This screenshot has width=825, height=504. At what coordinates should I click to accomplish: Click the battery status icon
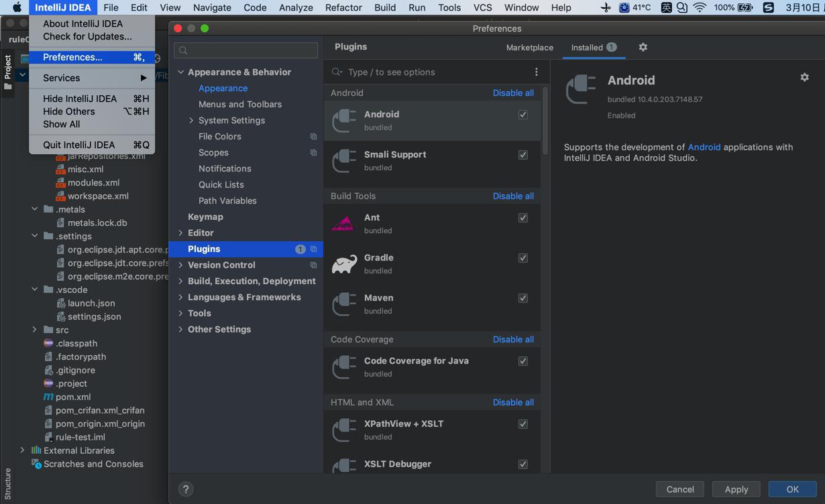click(x=745, y=7)
